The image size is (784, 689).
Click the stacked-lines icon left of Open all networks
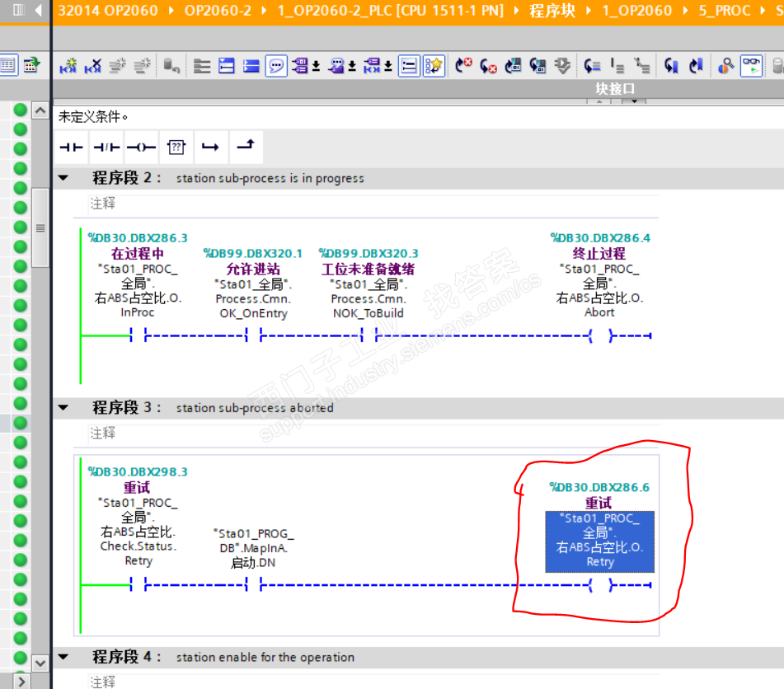(202, 66)
